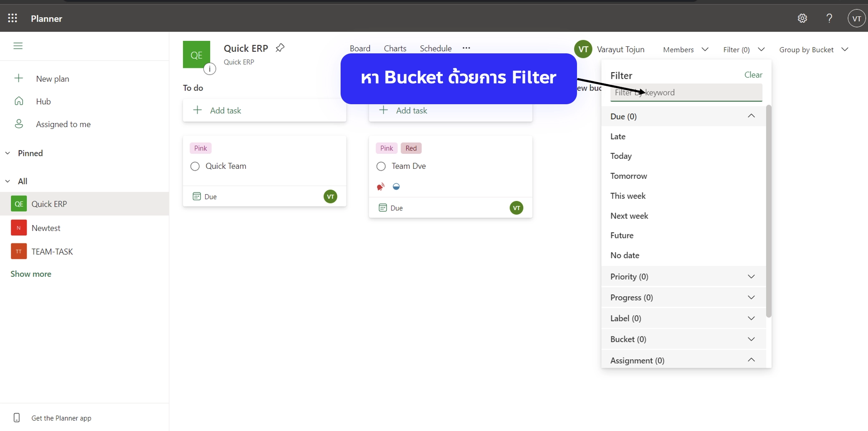The width and height of the screenshot is (868, 431).
Task: Switch to the Schedule tab
Action: [435, 48]
